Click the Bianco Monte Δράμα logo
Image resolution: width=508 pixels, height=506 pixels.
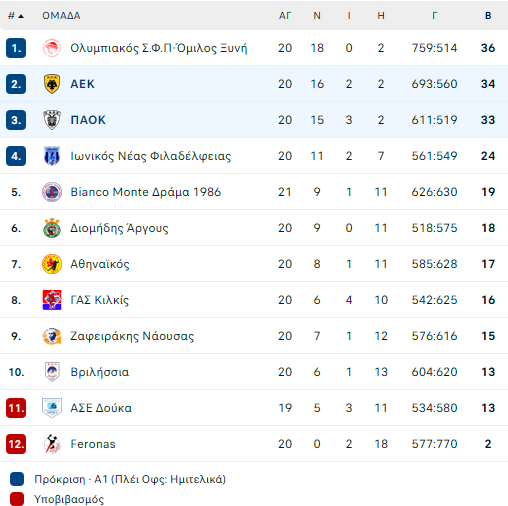click(52, 192)
